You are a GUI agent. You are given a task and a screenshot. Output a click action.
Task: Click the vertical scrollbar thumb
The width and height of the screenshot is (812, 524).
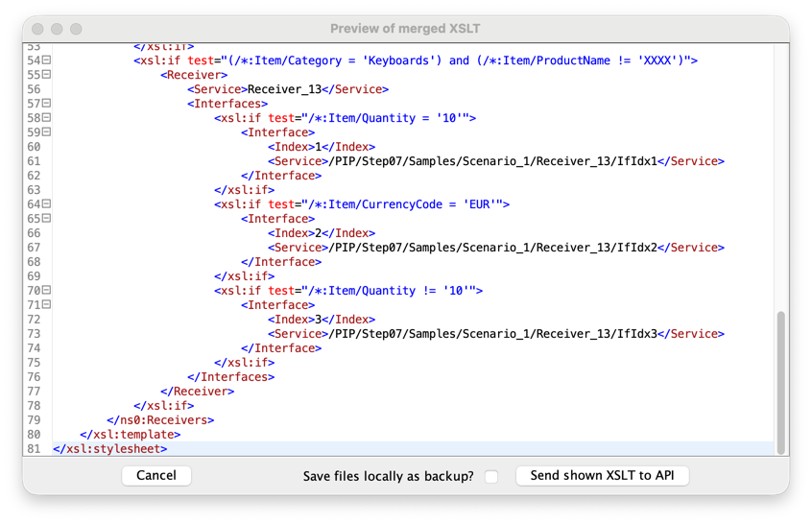781,383
